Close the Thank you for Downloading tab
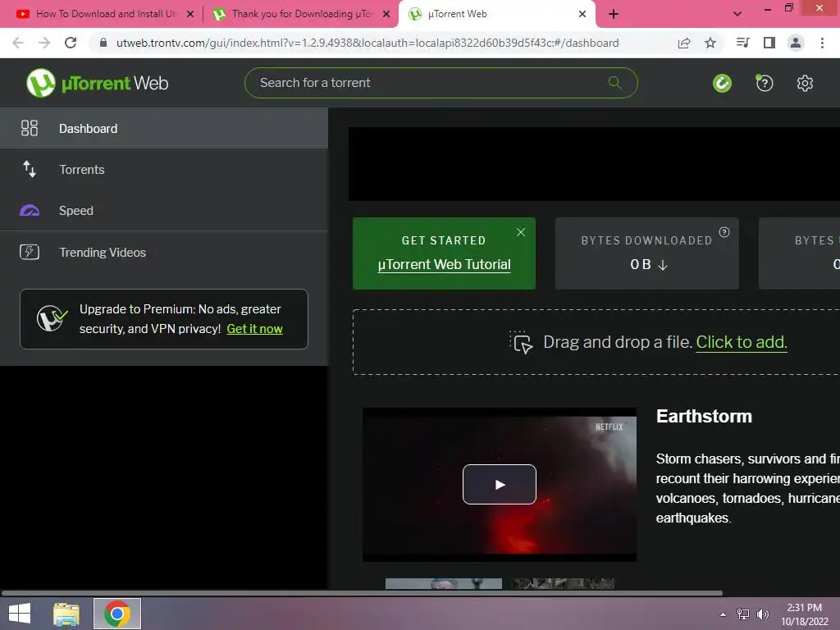Viewport: 840px width, 630px height. [386, 14]
